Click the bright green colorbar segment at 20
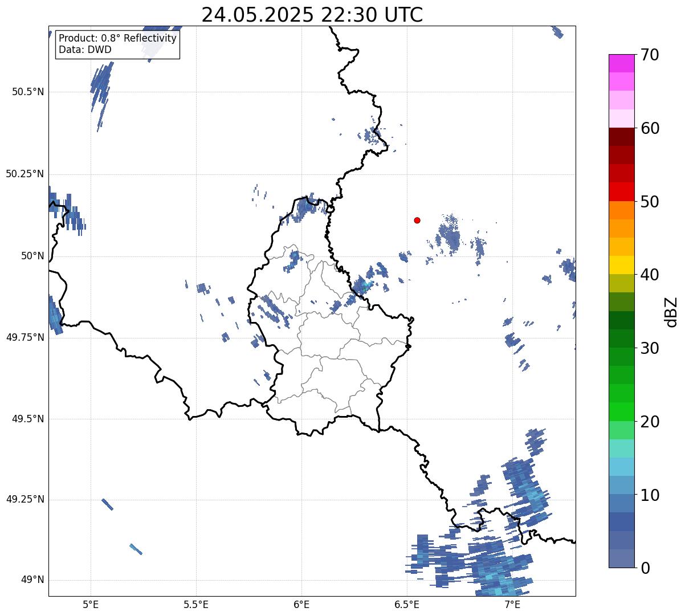The width and height of the screenshot is (685, 616). point(622,412)
